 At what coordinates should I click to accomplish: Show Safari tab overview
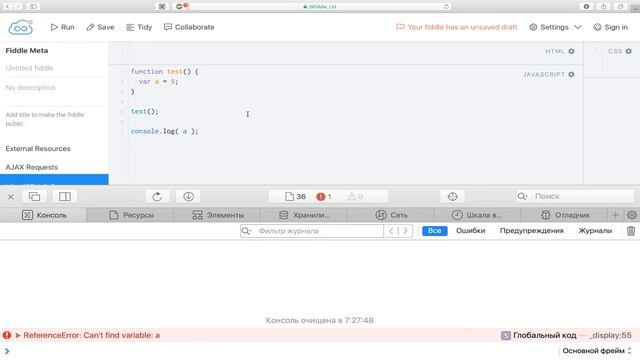click(620, 6)
